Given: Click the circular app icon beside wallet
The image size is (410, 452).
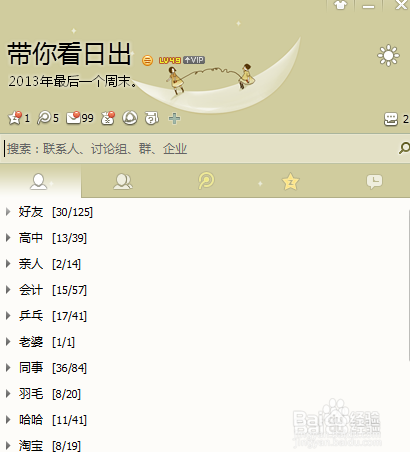Looking at the screenshot, I should click(x=130, y=118).
